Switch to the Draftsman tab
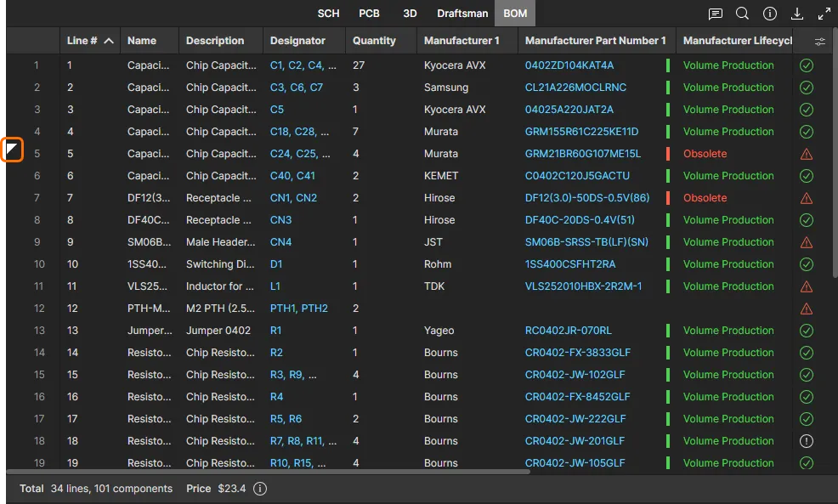Screen dimensions: 838x504 pyautogui.click(x=462, y=14)
